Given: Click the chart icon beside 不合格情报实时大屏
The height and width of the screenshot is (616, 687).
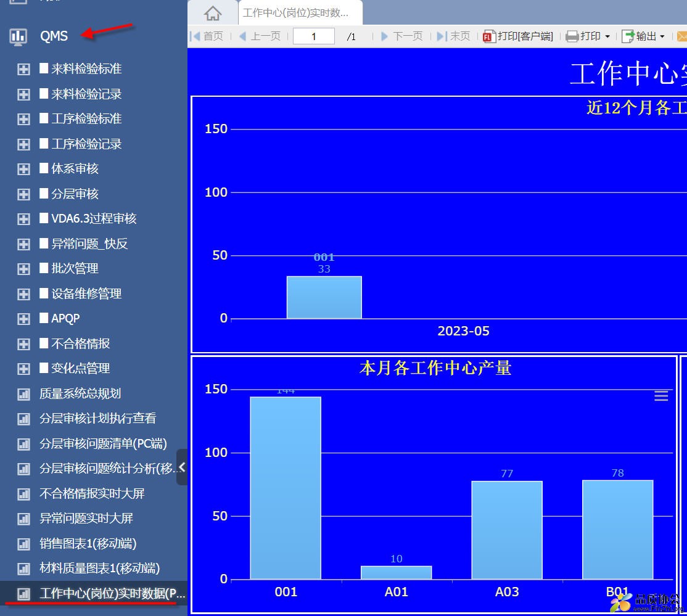Looking at the screenshot, I should 23,494.
